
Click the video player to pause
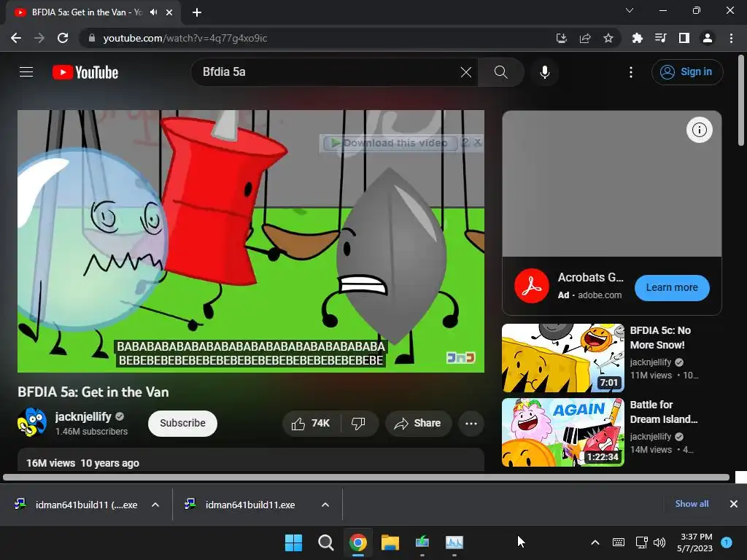click(251, 241)
